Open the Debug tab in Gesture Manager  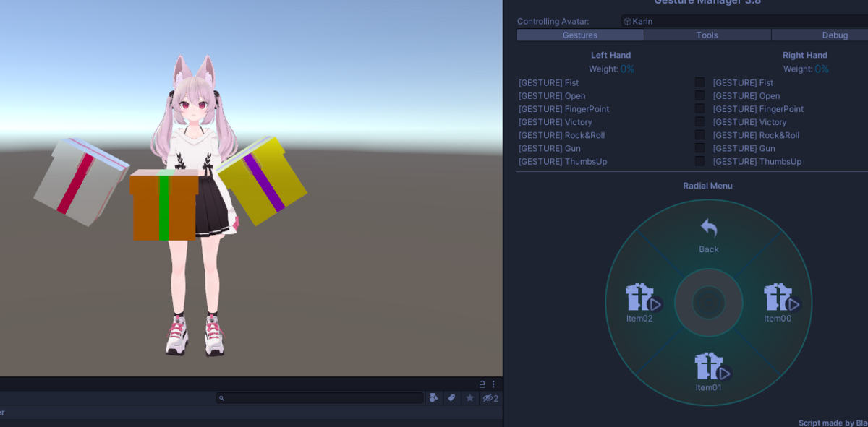click(834, 35)
